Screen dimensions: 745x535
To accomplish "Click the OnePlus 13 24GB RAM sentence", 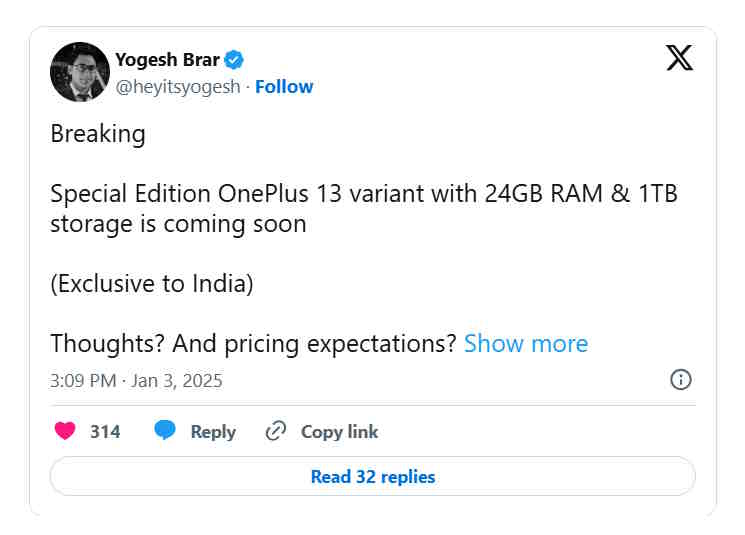I will pos(364,209).
